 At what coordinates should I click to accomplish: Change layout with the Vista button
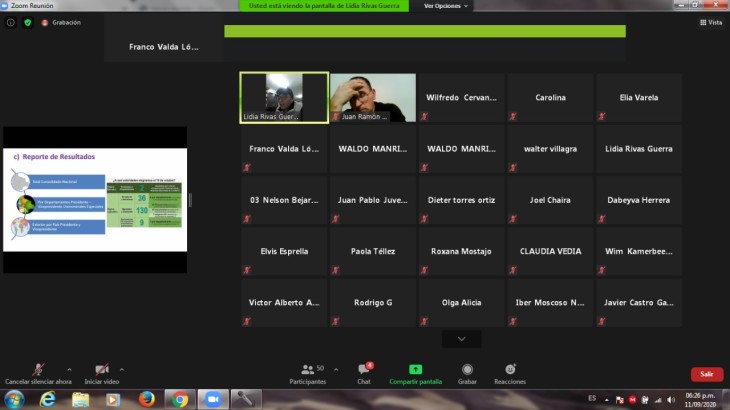710,22
